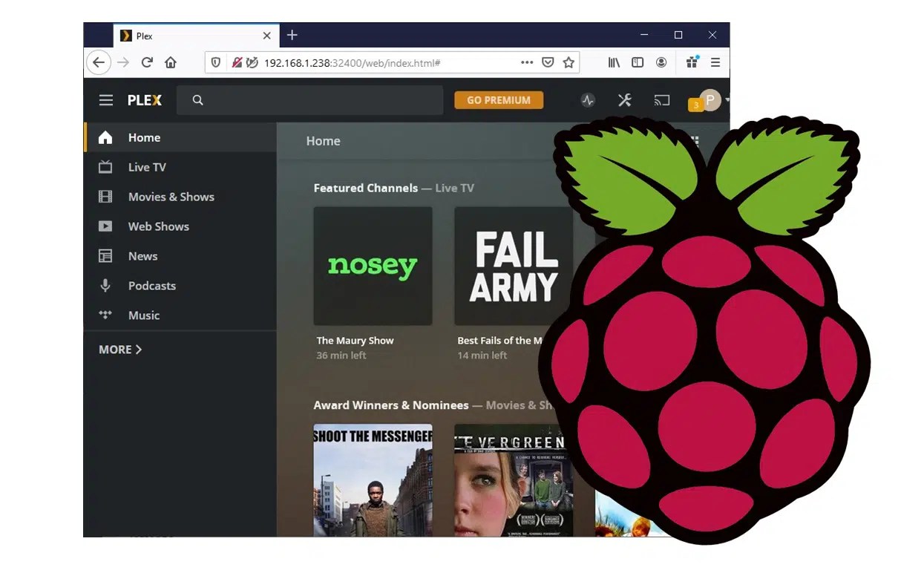This screenshot has width=924, height=573.
Task: Open Podcasts in the sidebar
Action: (x=180, y=286)
